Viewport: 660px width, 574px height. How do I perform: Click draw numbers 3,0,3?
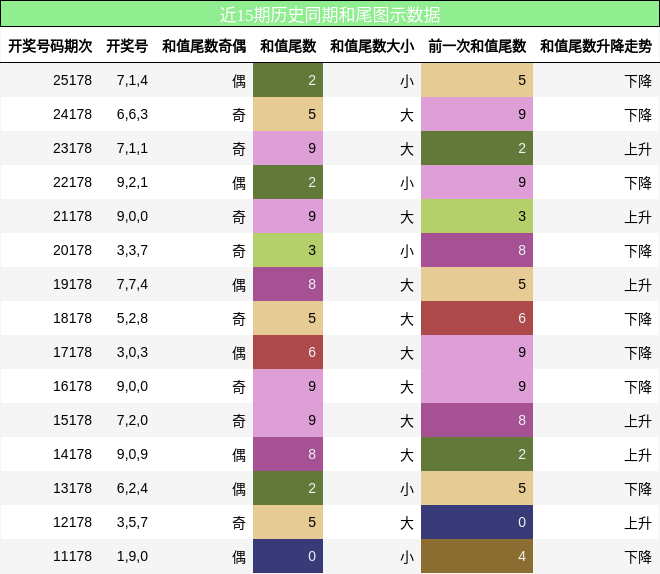point(132,353)
